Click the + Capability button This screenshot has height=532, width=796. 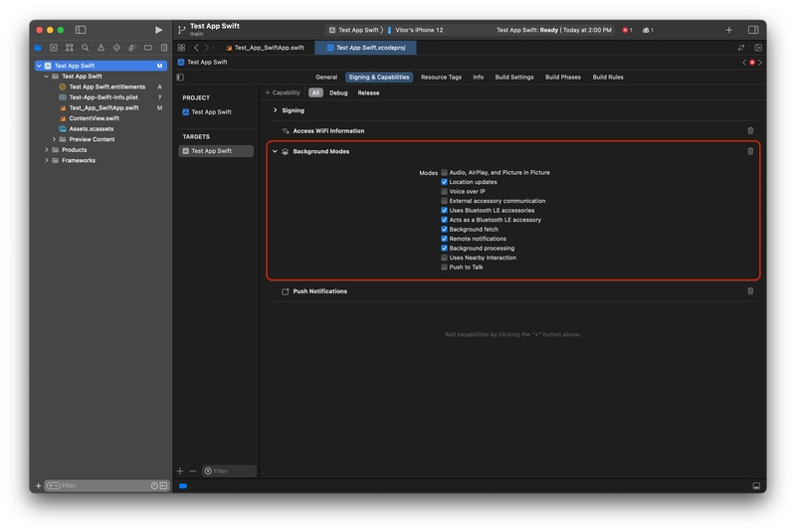tap(283, 92)
